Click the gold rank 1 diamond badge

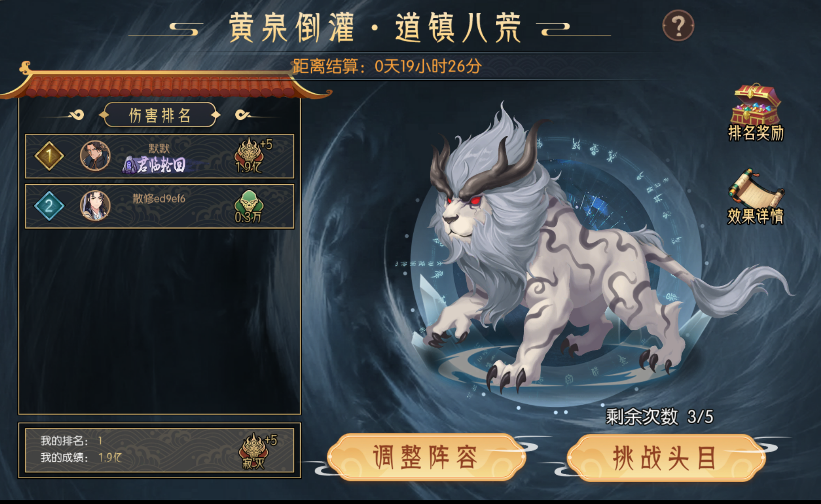click(x=49, y=156)
